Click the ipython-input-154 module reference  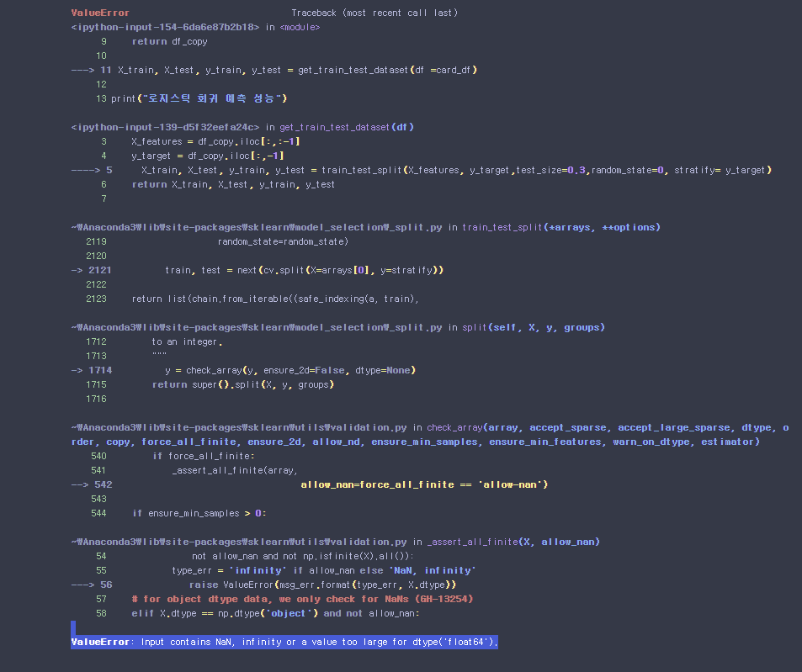coord(165,27)
